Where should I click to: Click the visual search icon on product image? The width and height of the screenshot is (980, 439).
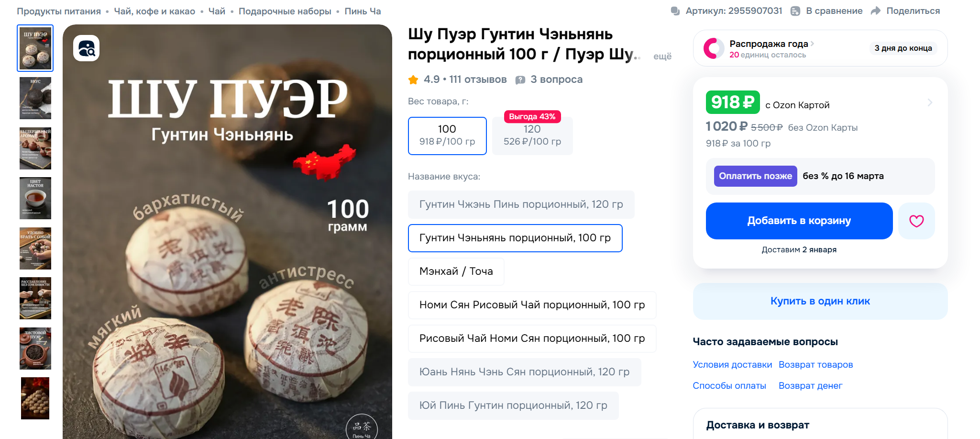87,48
